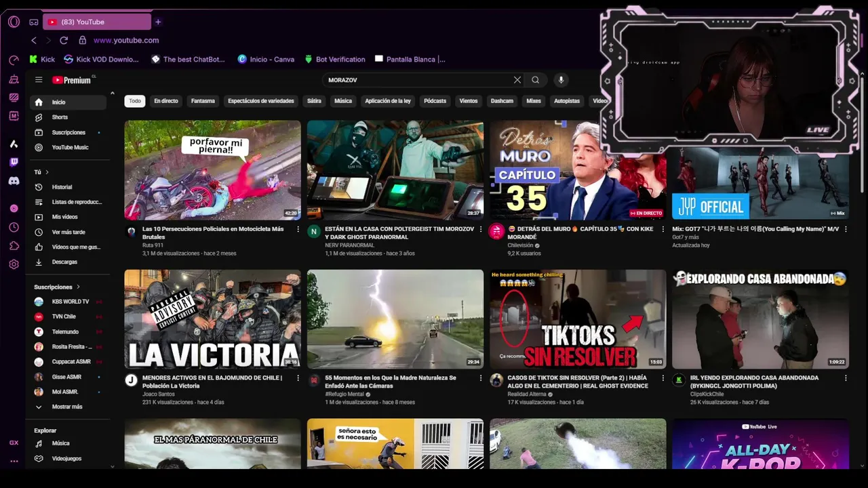The image size is (868, 488).
Task: Open options for IRL YENDO EXPLORANDO video
Action: 846,378
